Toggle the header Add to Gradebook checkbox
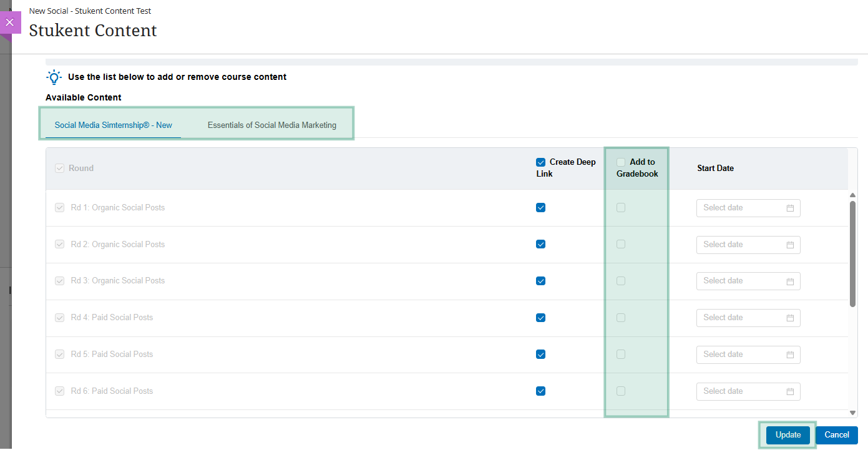 (621, 162)
